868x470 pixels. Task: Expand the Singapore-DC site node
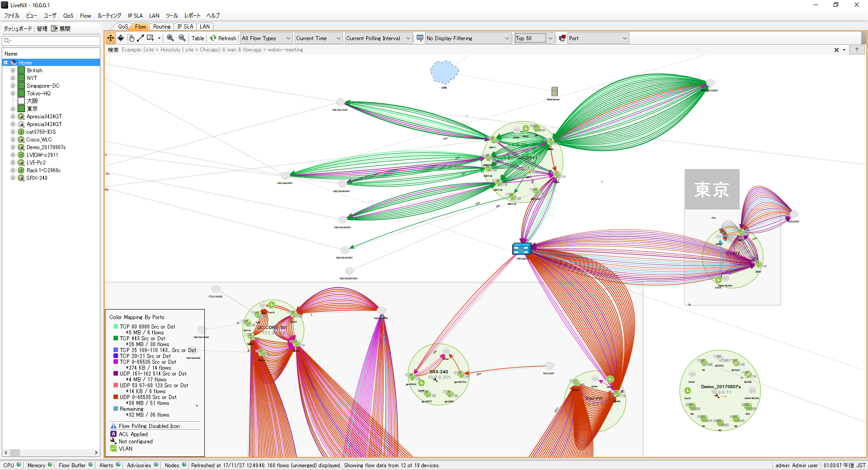click(13, 86)
